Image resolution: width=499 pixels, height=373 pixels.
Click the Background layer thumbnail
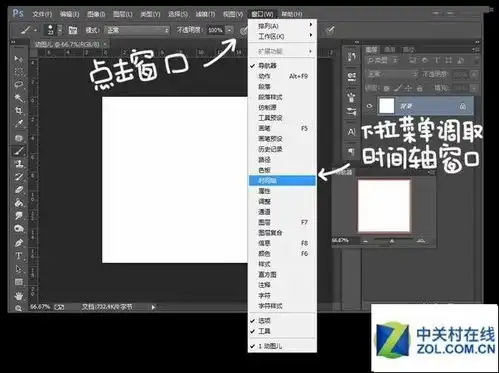point(387,106)
